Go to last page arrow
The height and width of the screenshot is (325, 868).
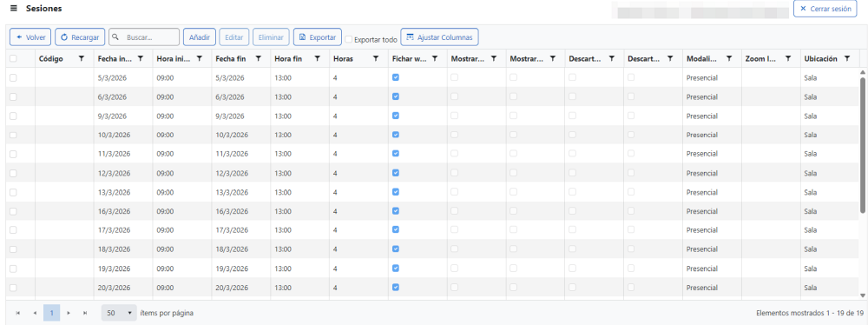[85, 314]
